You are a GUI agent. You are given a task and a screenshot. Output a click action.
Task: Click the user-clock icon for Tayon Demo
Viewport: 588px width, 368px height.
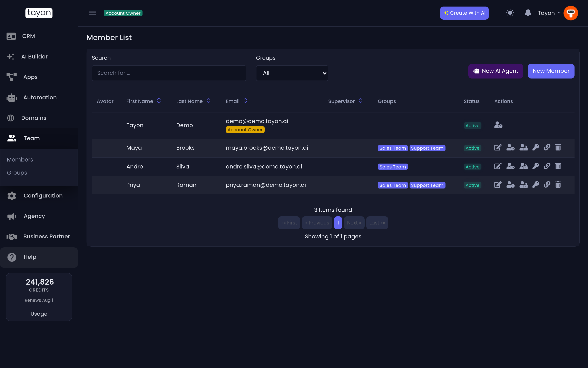(x=498, y=125)
